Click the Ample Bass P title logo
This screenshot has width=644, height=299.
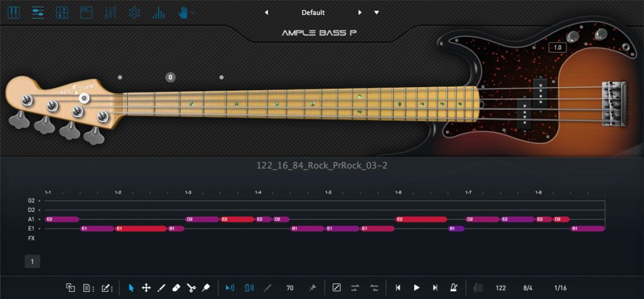(x=319, y=33)
